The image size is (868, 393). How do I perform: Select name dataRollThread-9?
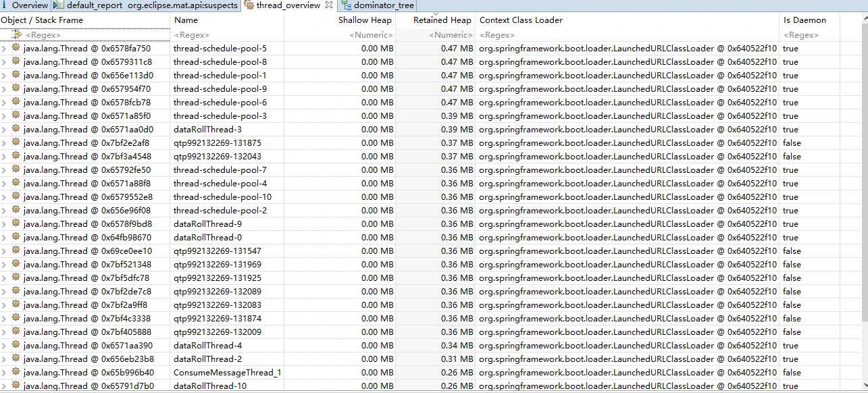click(x=207, y=224)
